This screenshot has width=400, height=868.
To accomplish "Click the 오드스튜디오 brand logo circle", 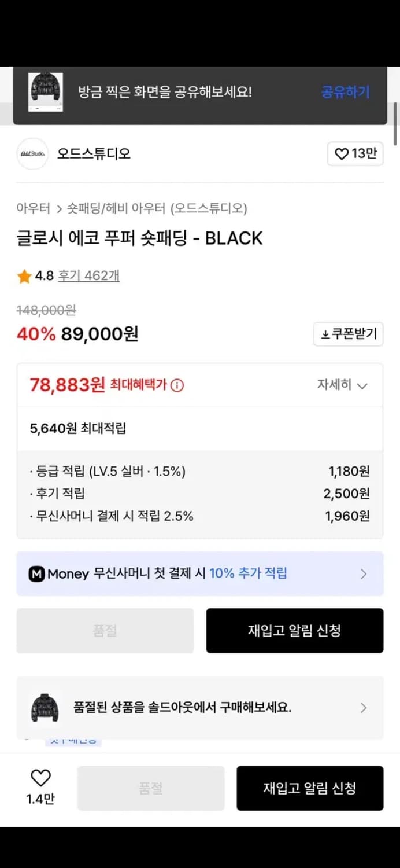I will pos(32,154).
